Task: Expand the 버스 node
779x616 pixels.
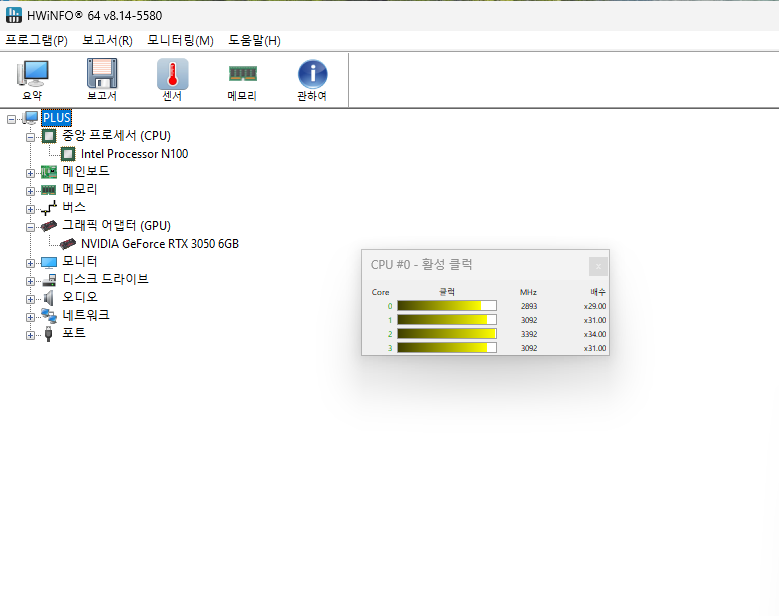Action: tap(30, 209)
